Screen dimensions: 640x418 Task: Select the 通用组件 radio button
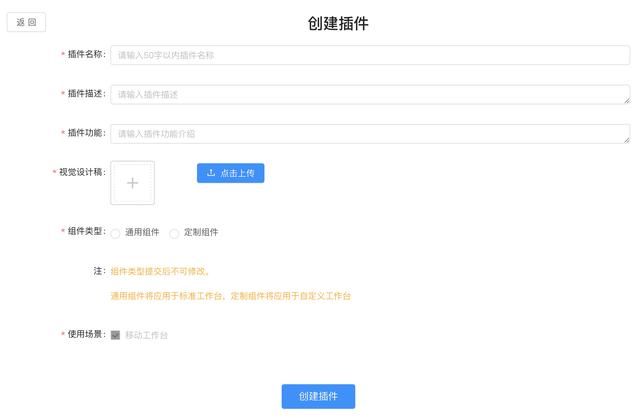(x=115, y=233)
